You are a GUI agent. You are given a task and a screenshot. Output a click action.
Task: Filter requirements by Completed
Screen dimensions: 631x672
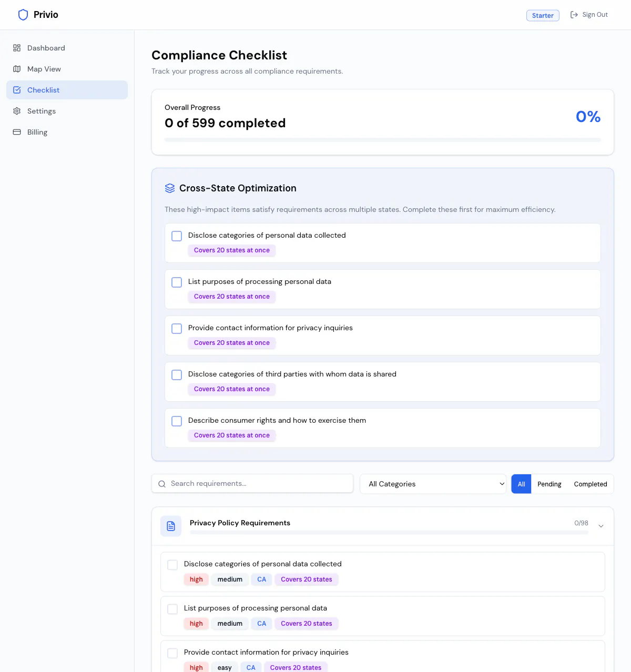click(591, 484)
